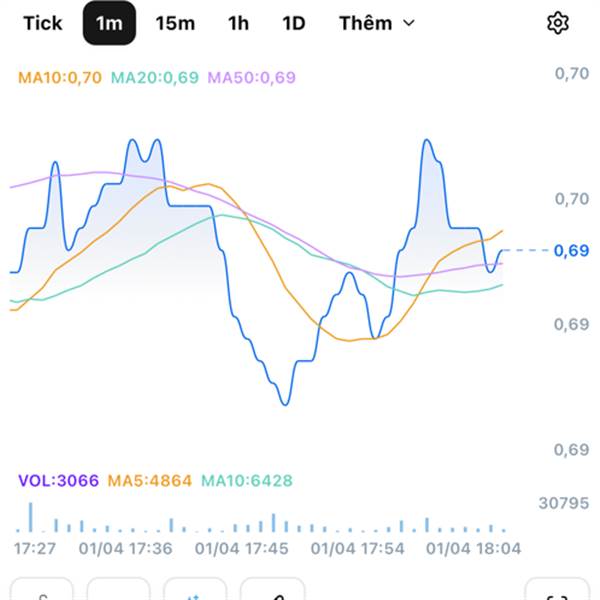Tap the blue sparkle button at the bottom
Viewport: 600px width, 600px height.
[195, 591]
